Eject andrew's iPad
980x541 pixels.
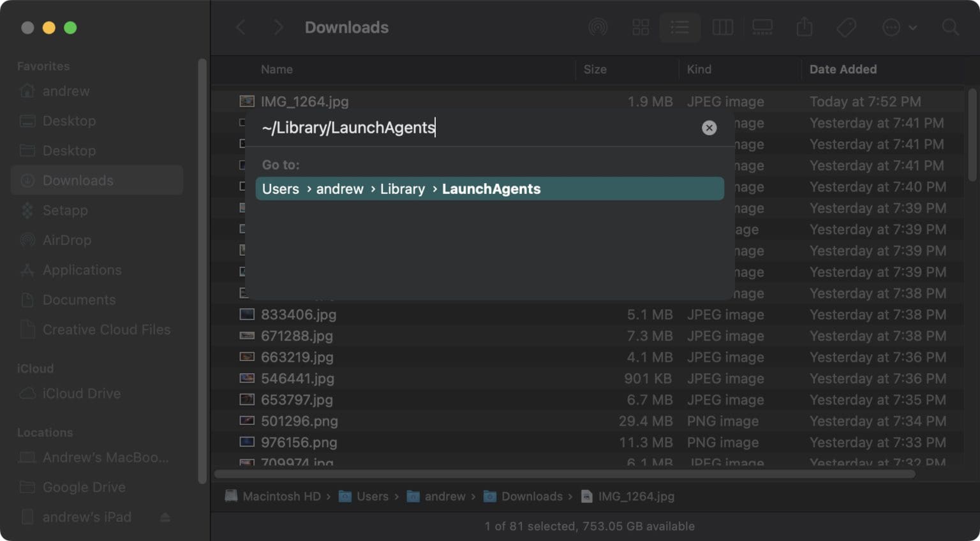(165, 517)
